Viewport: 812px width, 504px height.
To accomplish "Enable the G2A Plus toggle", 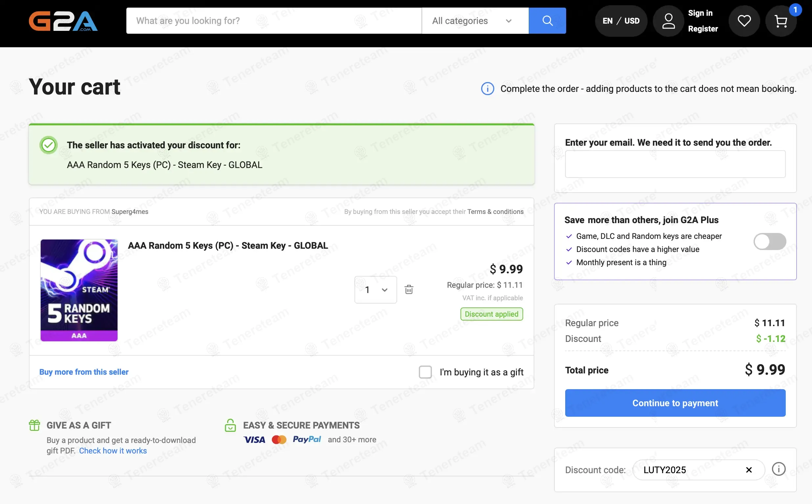I will [769, 241].
